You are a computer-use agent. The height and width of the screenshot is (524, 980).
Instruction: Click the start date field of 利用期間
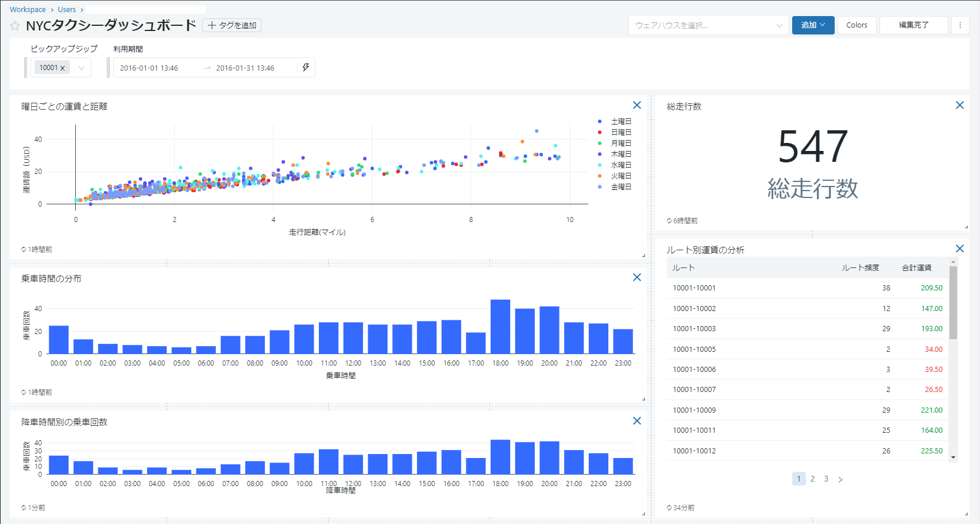pyautogui.click(x=149, y=68)
